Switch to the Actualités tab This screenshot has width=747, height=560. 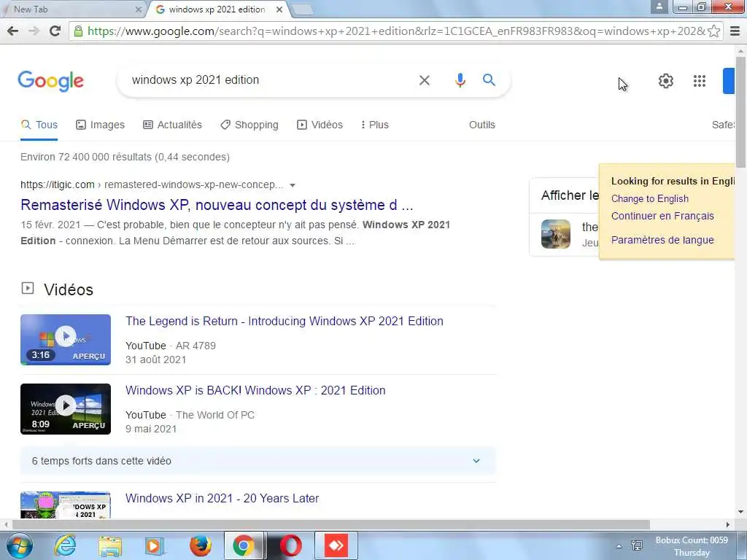(x=172, y=125)
